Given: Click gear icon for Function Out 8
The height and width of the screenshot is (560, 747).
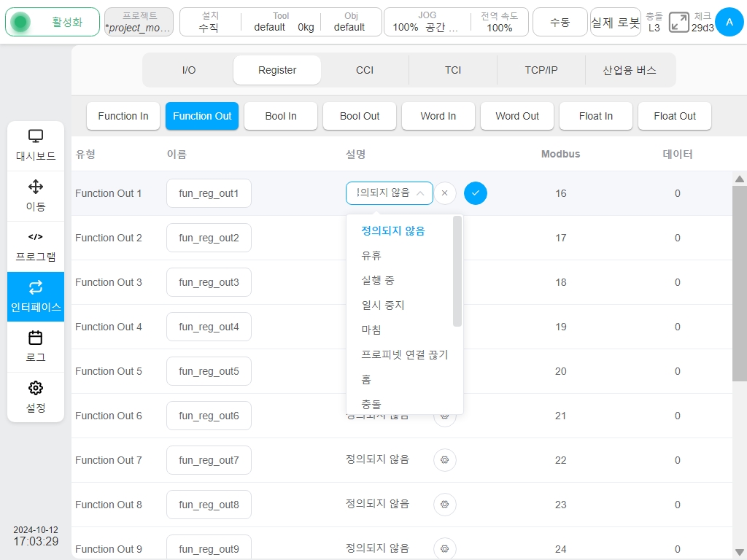Looking at the screenshot, I should [444, 505].
